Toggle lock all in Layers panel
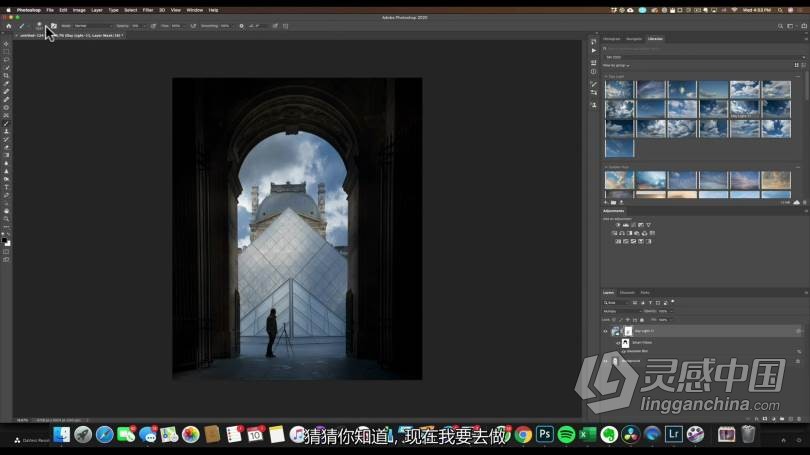This screenshot has height=455, width=810. click(x=642, y=320)
